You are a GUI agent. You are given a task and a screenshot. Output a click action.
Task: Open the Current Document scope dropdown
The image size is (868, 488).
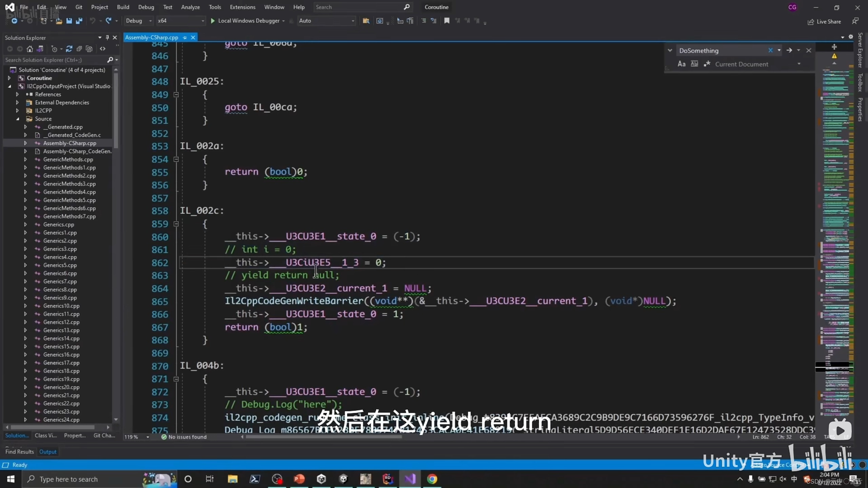point(799,64)
